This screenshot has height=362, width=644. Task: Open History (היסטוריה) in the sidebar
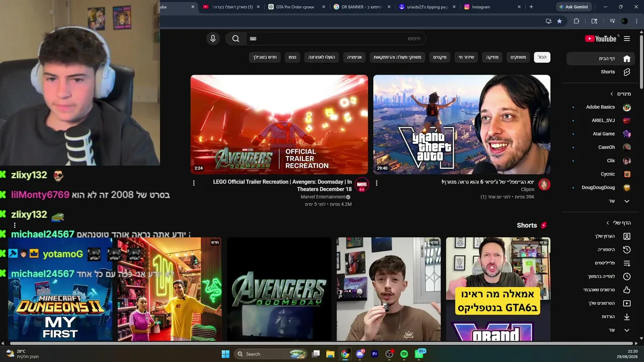600,249
